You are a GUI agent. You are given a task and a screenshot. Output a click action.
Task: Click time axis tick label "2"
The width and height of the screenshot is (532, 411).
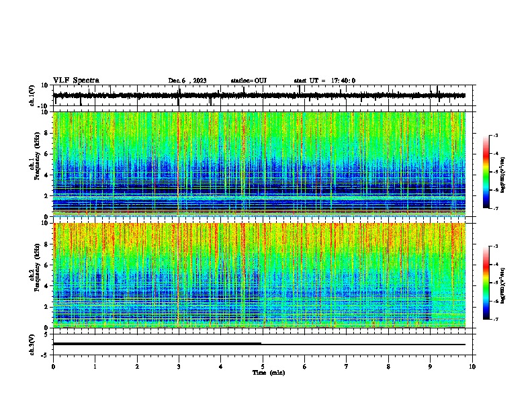(137, 367)
